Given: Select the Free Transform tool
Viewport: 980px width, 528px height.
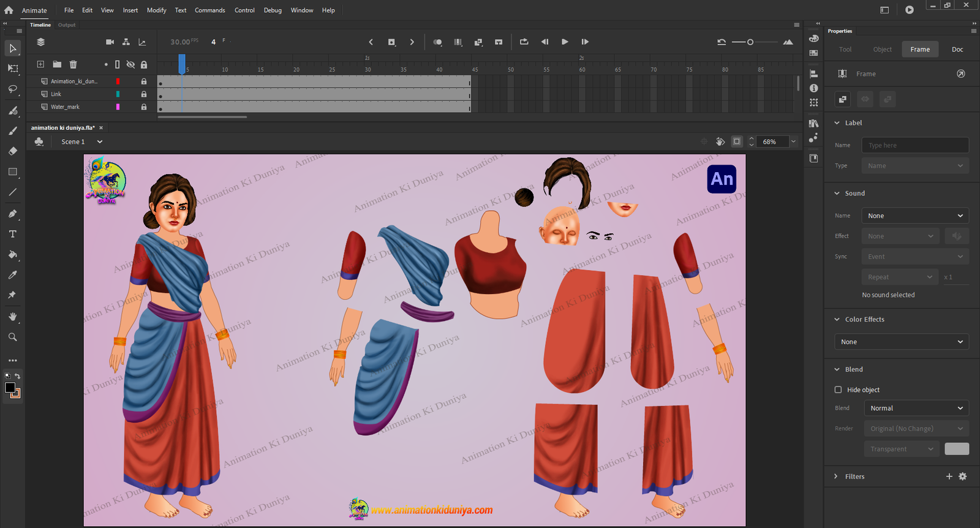Looking at the screenshot, I should [13, 69].
